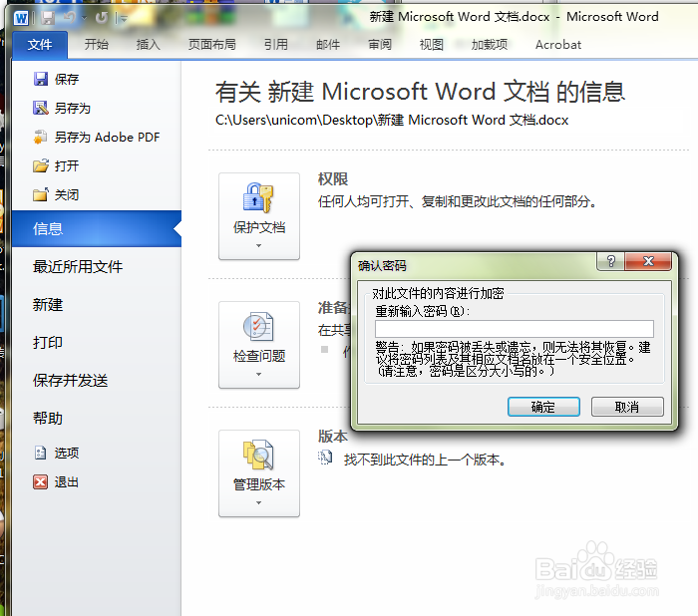698x616 pixels.
Task: Click the warning text 警告 in password dialog
Action: (x=514, y=359)
